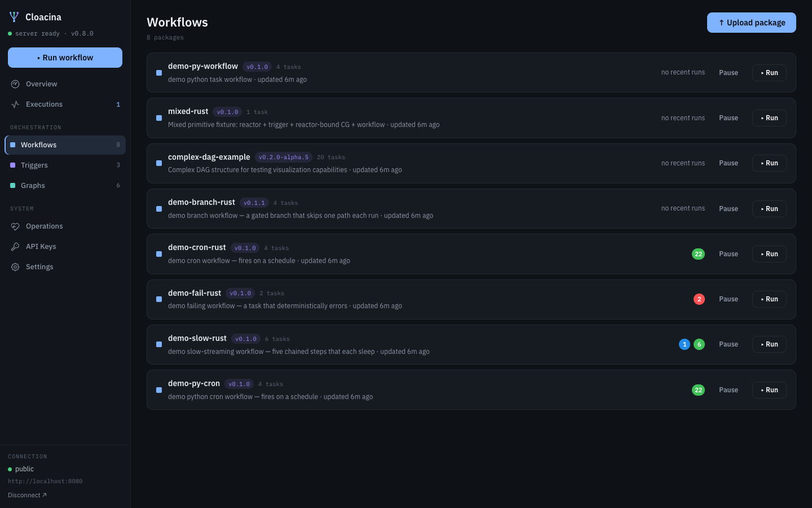Click the teal square icon beside Graphs
812x508 pixels.
click(13, 186)
